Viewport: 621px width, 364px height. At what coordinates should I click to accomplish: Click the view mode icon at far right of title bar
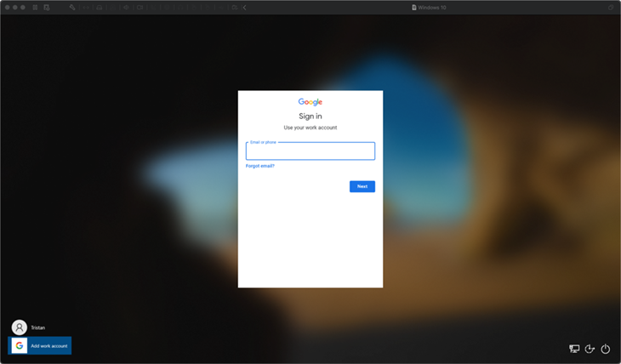pos(610,7)
